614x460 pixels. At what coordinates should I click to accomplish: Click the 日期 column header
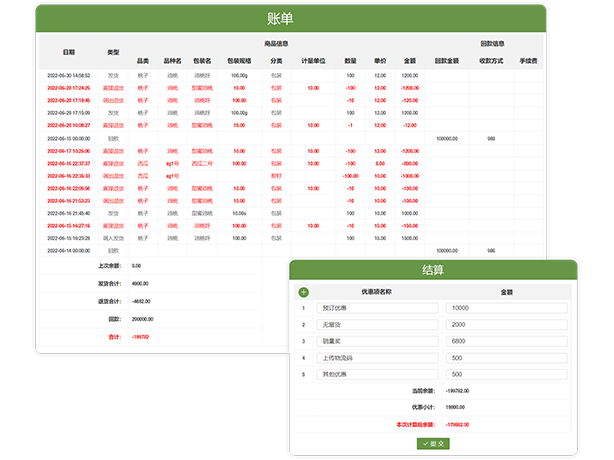68,52
